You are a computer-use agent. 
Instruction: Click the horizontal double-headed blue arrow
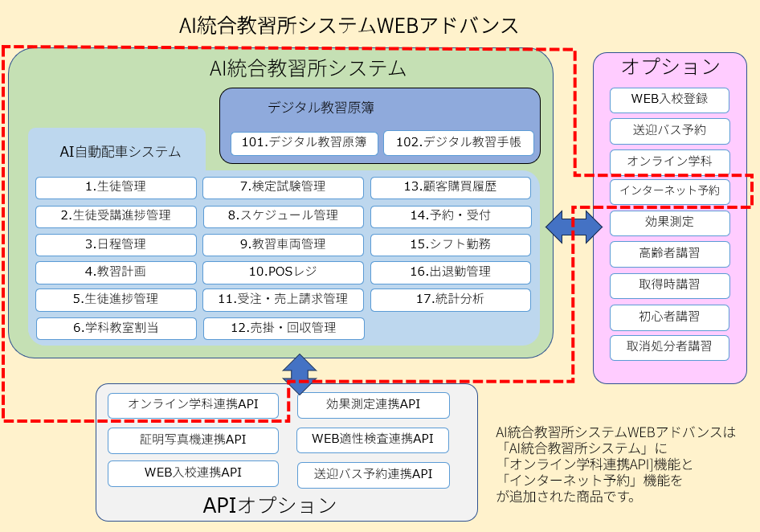574,226
